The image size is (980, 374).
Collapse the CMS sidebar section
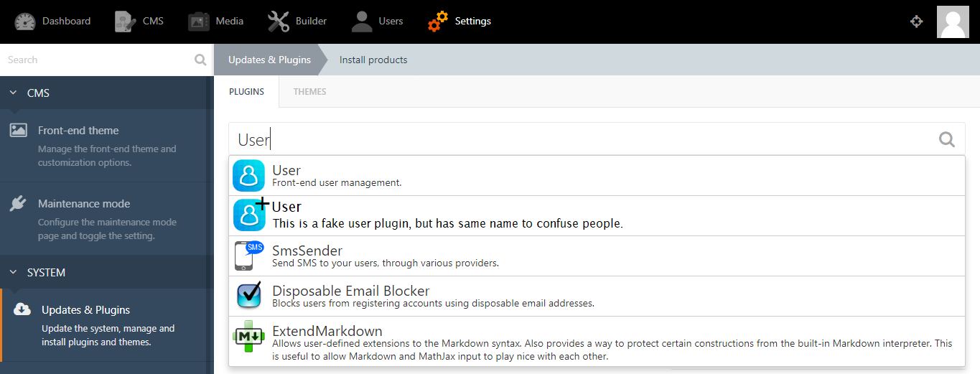pos(13,93)
